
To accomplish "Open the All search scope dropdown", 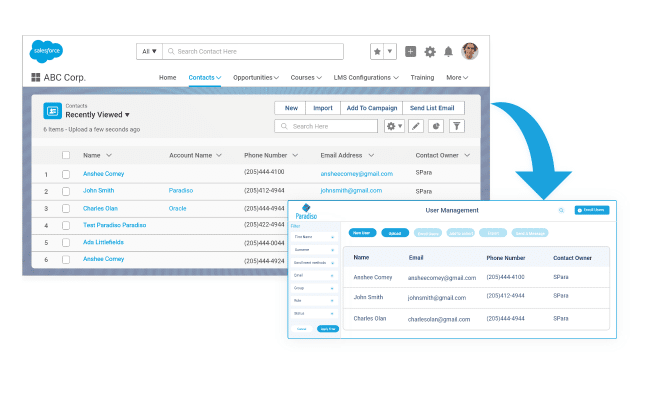I will click(x=149, y=51).
